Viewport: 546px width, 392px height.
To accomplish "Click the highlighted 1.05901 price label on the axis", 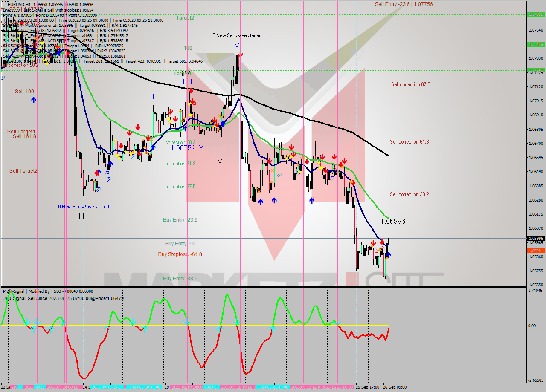I will click(x=536, y=251).
